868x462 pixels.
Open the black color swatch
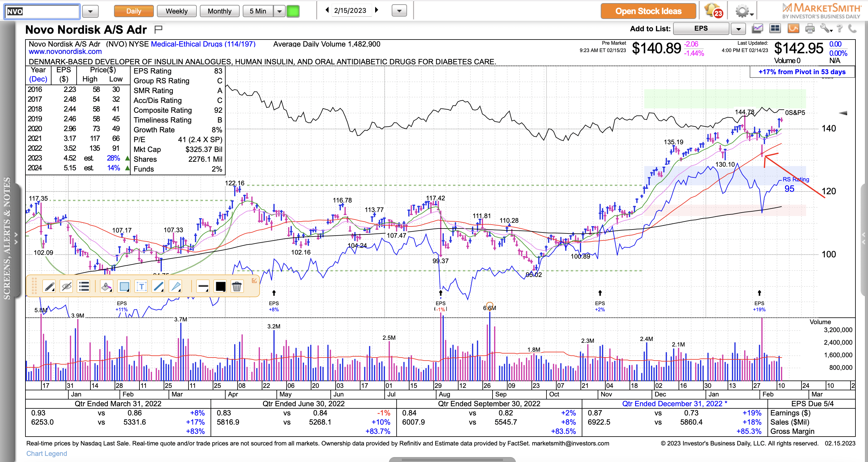tap(220, 286)
